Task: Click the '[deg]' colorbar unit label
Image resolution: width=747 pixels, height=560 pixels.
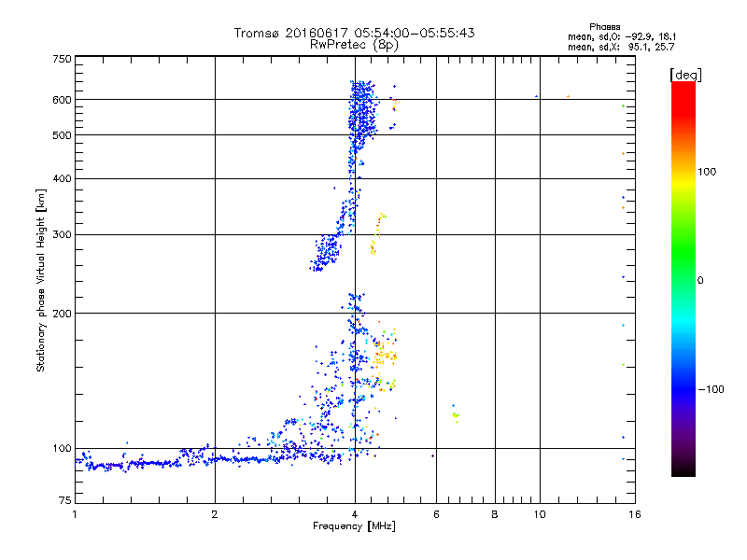Action: (685, 75)
